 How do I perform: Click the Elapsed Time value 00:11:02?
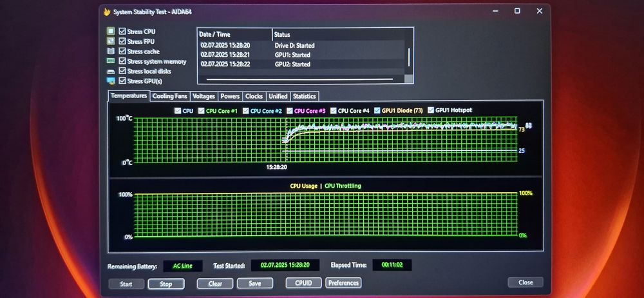[392, 265]
